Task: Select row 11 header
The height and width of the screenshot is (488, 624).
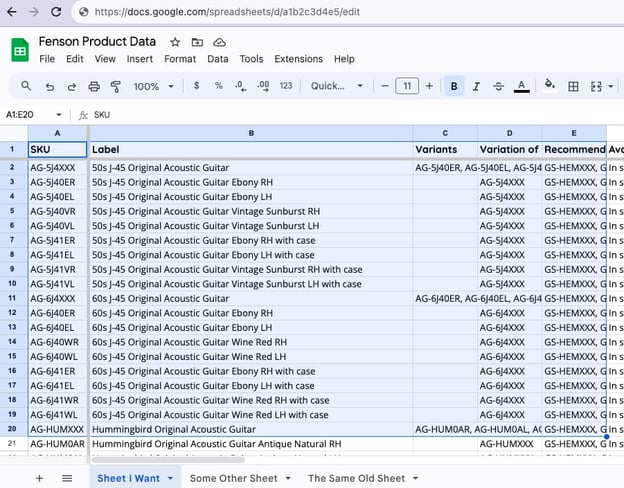Action: [x=12, y=298]
